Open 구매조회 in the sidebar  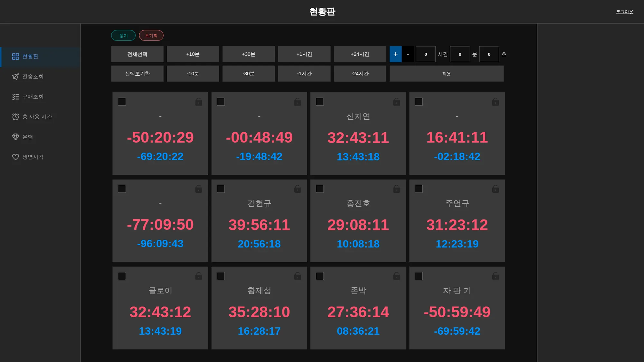click(33, 97)
